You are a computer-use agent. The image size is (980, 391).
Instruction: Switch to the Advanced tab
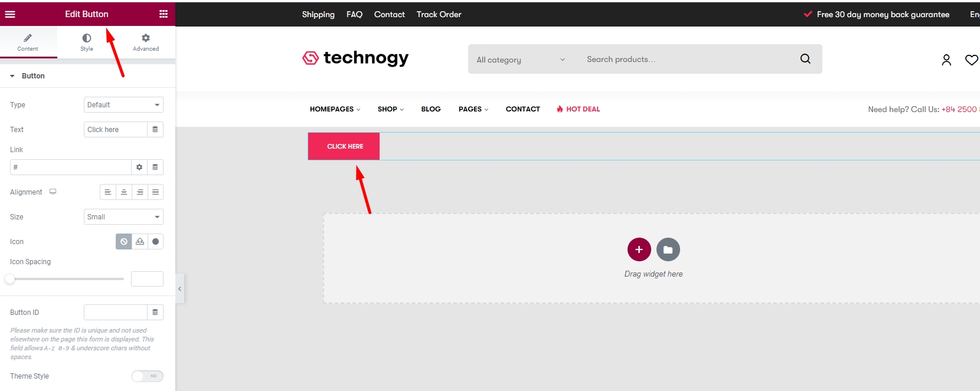click(x=146, y=42)
